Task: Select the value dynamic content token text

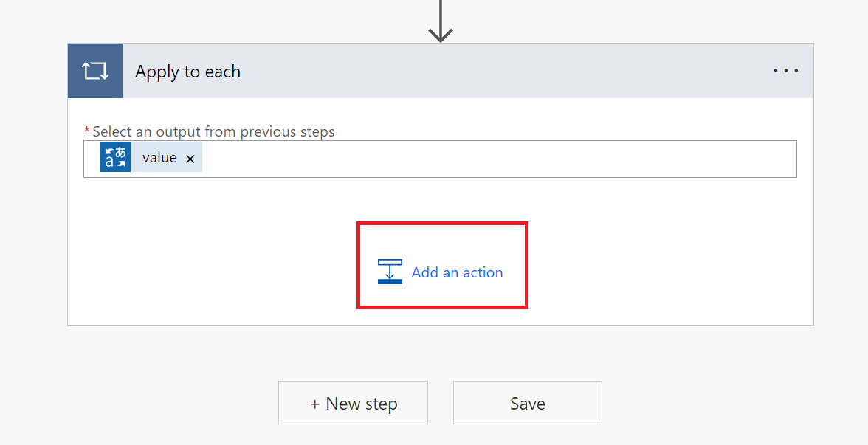Action: [x=159, y=158]
